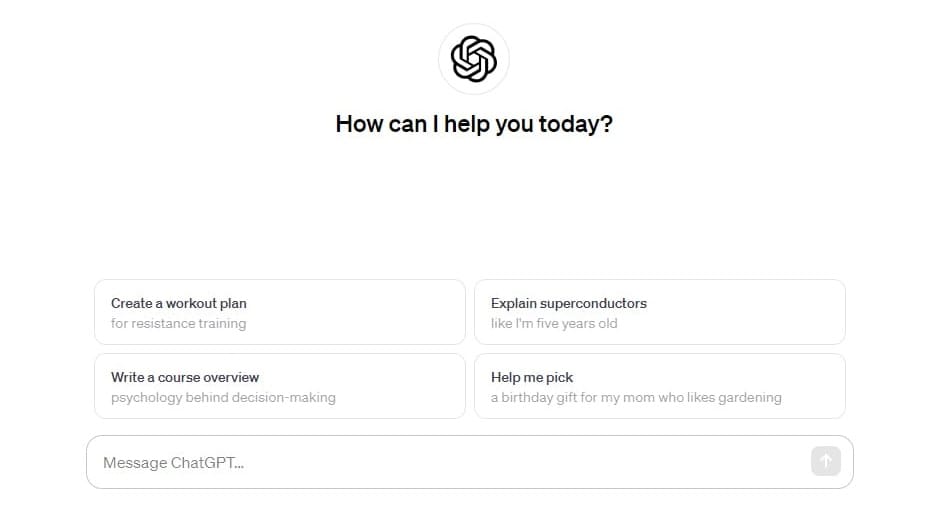943x516 pixels.
Task: Click 'psychology behind decision-making' subtitle
Action: [223, 398]
